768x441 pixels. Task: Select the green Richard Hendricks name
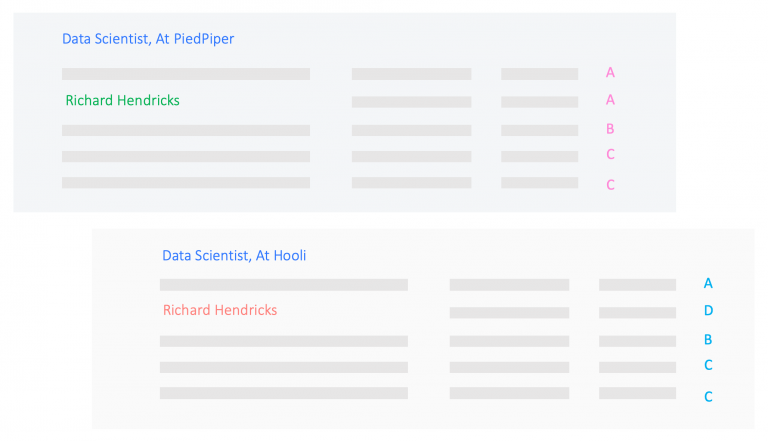(122, 100)
